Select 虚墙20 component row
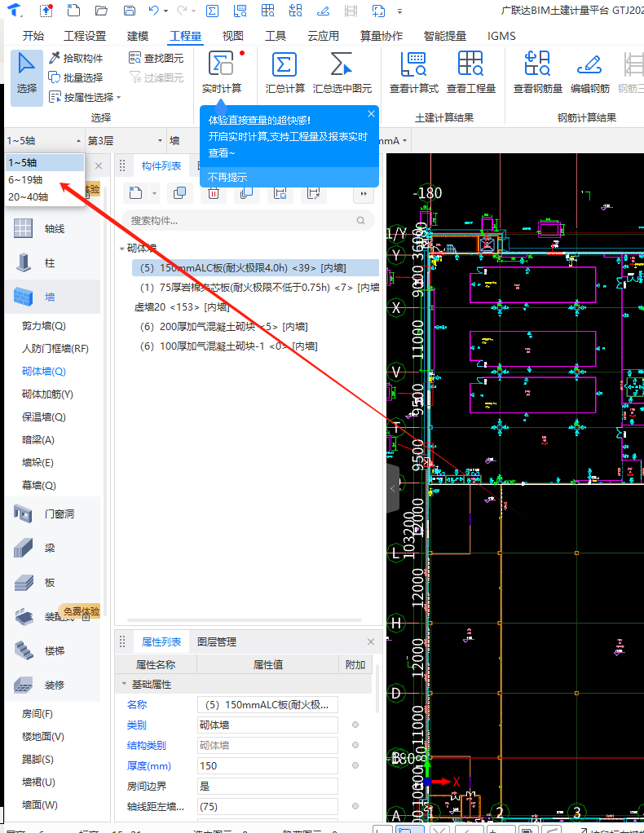 (255, 307)
